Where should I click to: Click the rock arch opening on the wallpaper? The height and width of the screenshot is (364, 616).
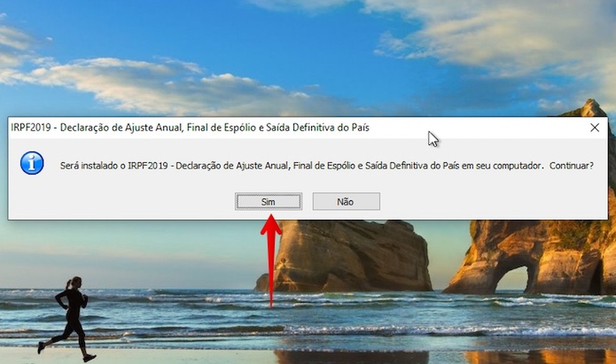tap(511, 280)
